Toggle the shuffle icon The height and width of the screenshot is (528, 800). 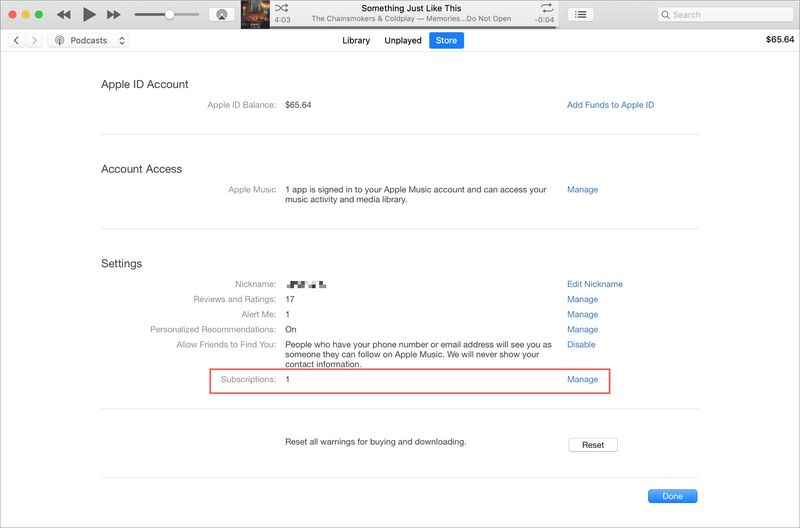tap(281, 8)
